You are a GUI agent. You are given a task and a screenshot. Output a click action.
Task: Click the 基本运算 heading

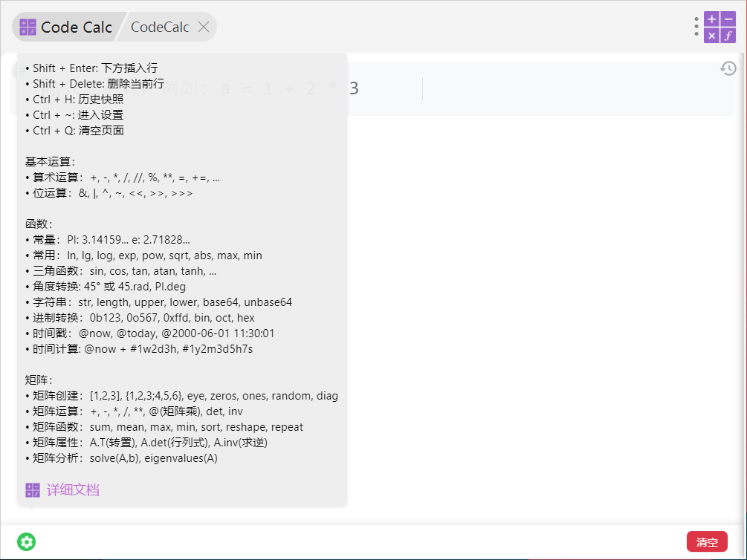(x=50, y=162)
